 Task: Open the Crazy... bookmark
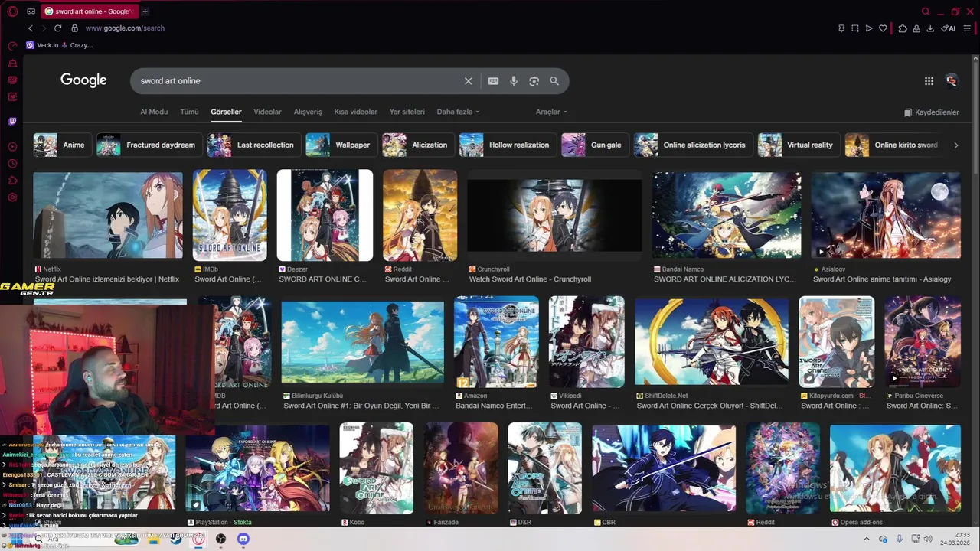(x=77, y=45)
